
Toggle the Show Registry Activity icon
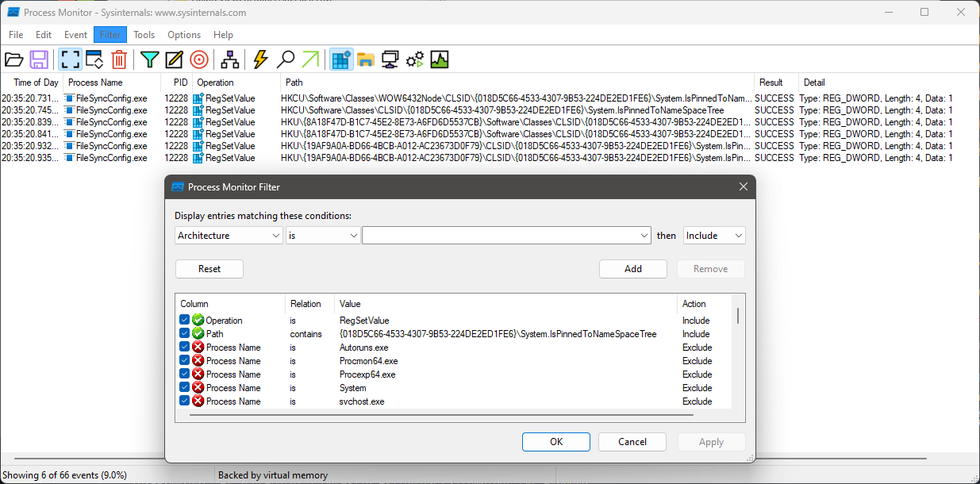tap(341, 60)
